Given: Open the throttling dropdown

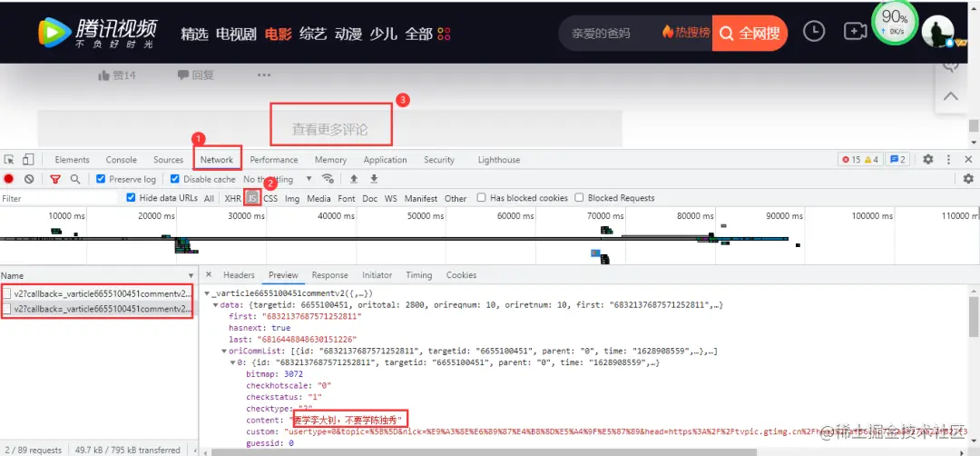Looking at the screenshot, I should (278, 179).
